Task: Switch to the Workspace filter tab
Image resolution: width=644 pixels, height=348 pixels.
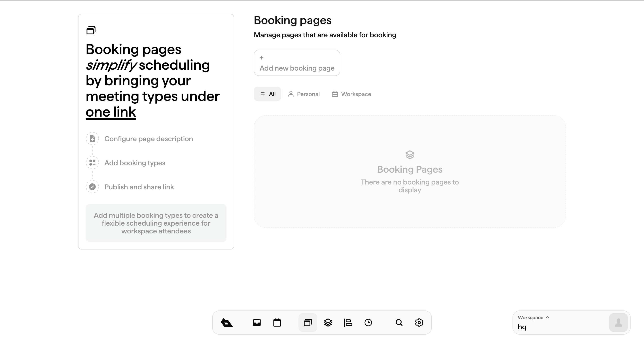Action: pyautogui.click(x=351, y=94)
